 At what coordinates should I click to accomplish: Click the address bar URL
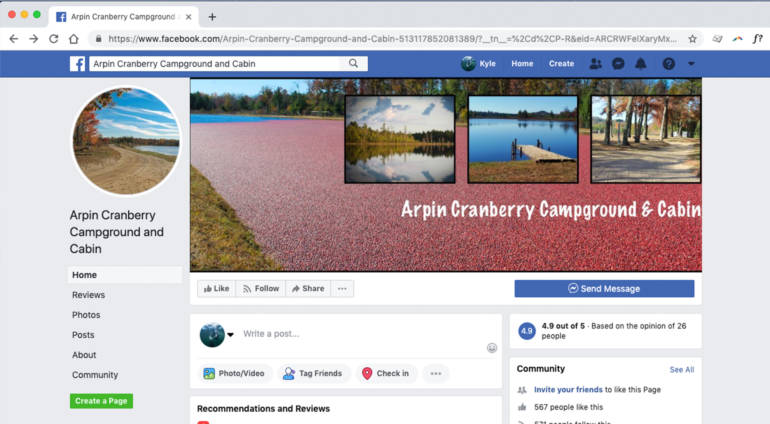[x=392, y=39]
